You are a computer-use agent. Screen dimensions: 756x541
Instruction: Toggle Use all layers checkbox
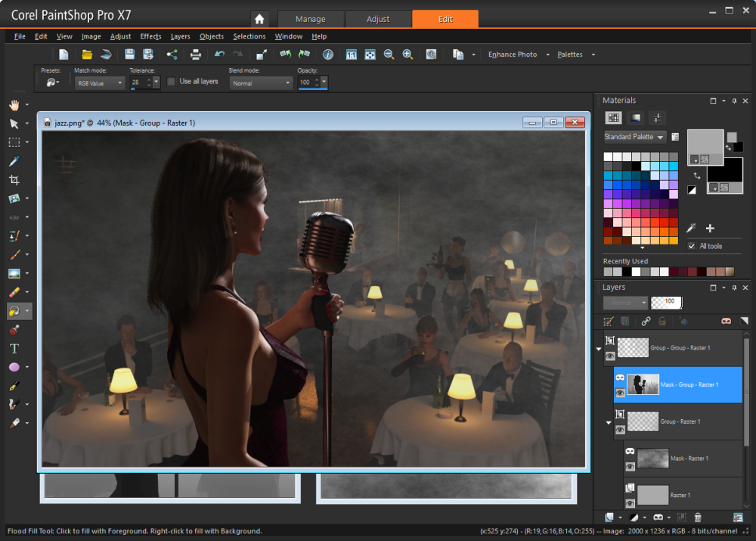pos(171,82)
